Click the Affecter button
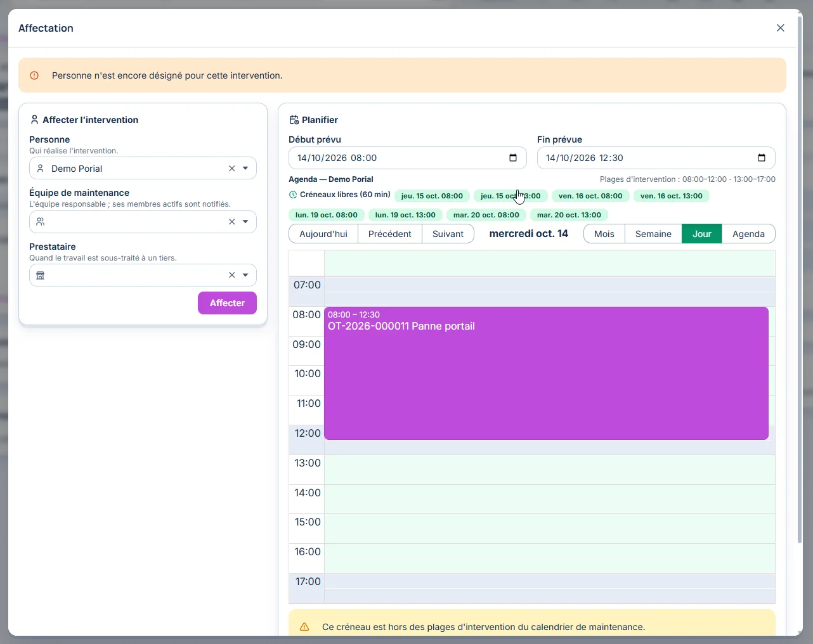Image resolution: width=813 pixels, height=644 pixels. [x=227, y=303]
